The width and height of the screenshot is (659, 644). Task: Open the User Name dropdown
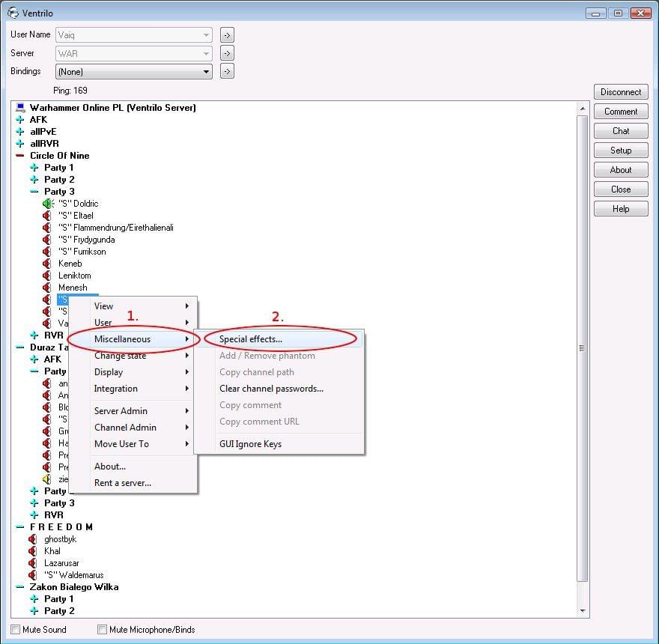[x=133, y=35]
